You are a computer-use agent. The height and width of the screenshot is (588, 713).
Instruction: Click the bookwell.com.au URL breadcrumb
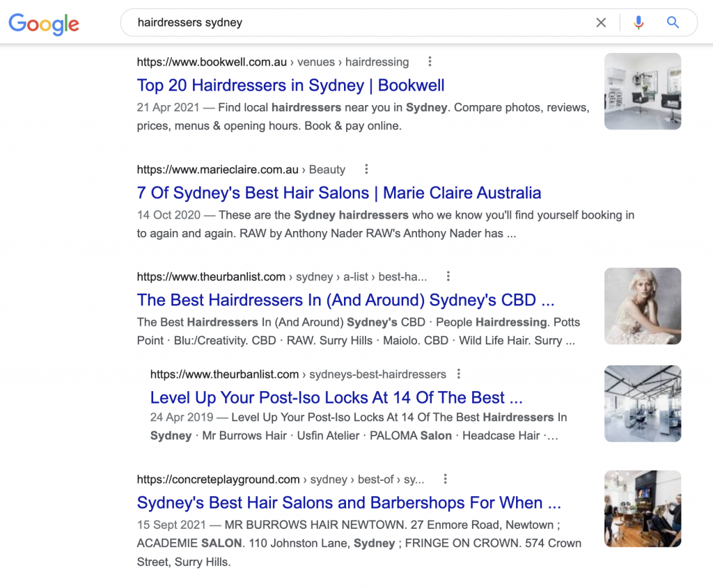coord(273,62)
